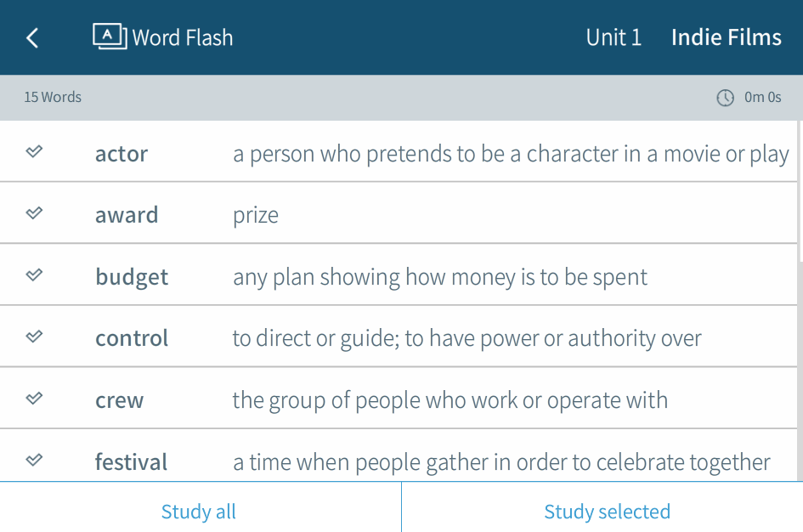Toggle the checkmark next to actor
This screenshot has height=532, width=803.
[34, 152]
